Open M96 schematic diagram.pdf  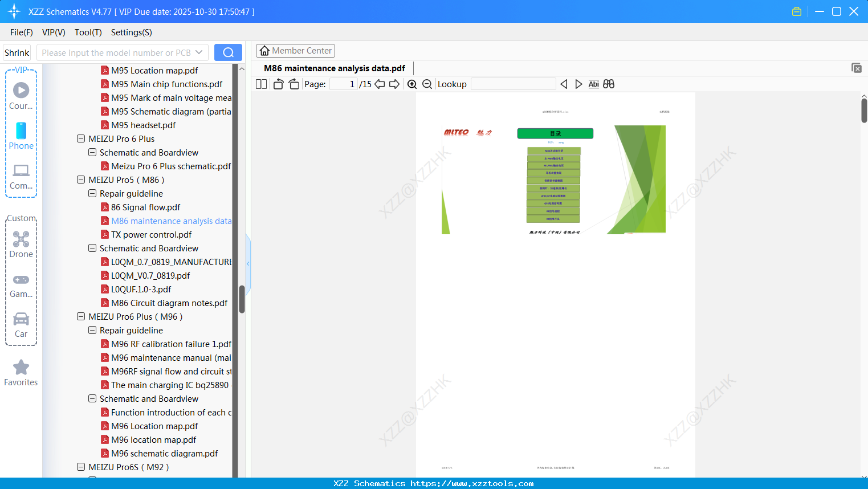pyautogui.click(x=164, y=453)
